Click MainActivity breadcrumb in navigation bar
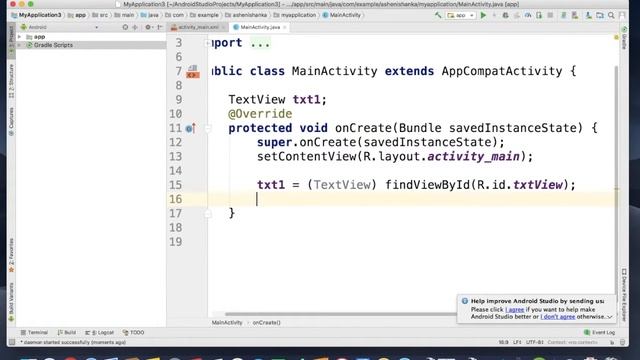 point(342,15)
